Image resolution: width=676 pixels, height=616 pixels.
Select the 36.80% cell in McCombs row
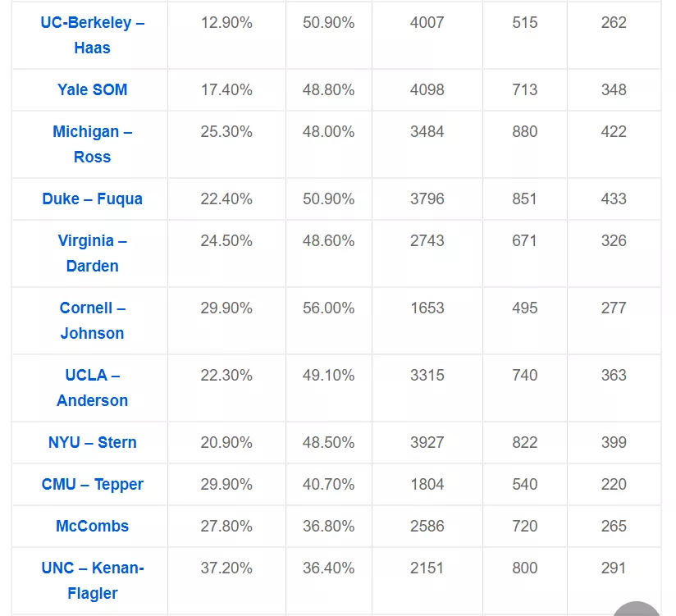tap(328, 527)
